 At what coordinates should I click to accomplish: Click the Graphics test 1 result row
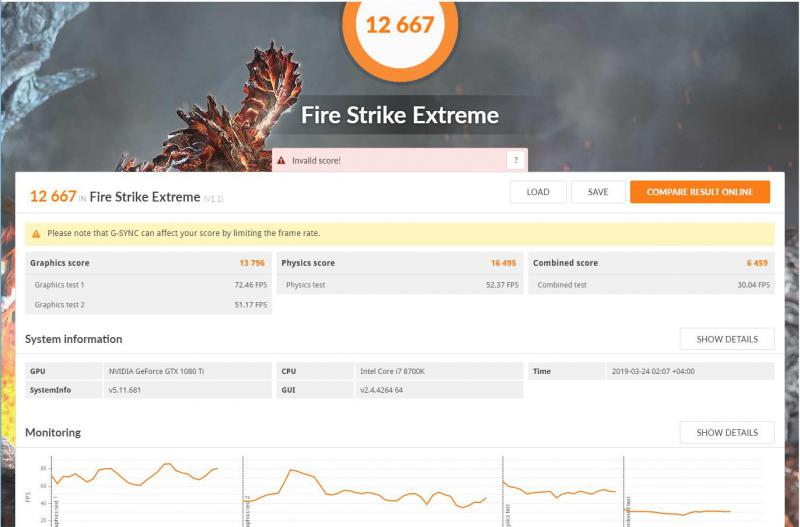148,285
